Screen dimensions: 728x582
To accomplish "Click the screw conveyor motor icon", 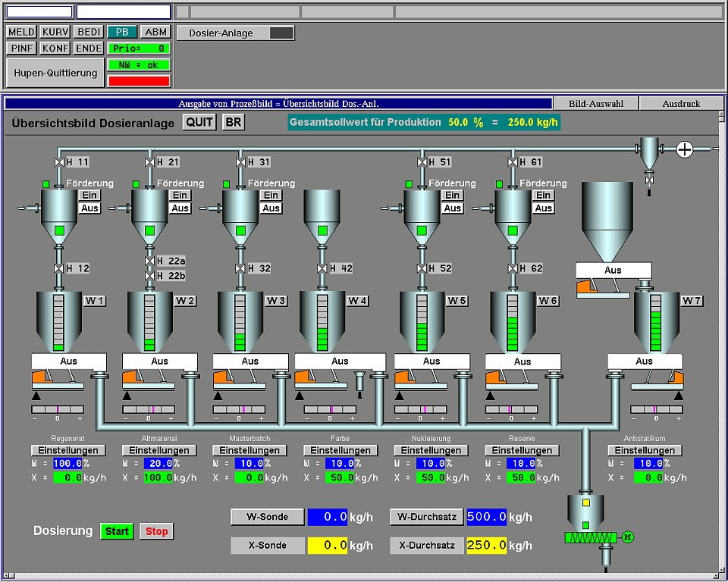I will click(x=626, y=537).
